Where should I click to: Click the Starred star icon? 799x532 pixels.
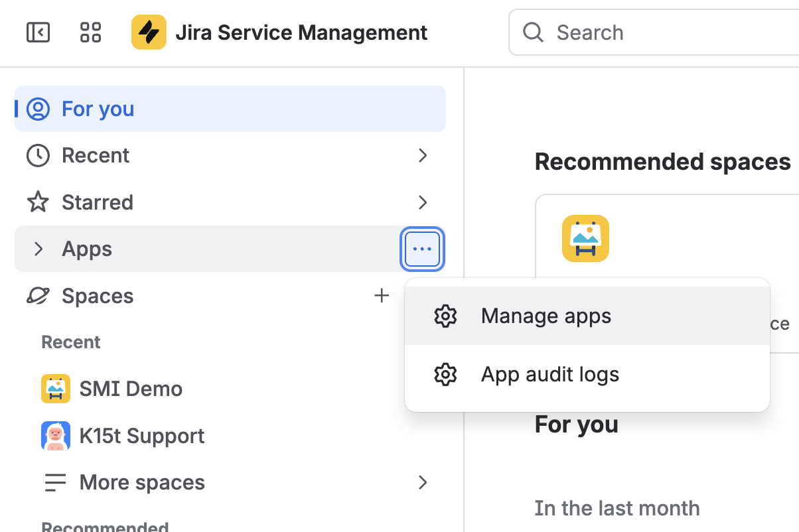(38, 202)
